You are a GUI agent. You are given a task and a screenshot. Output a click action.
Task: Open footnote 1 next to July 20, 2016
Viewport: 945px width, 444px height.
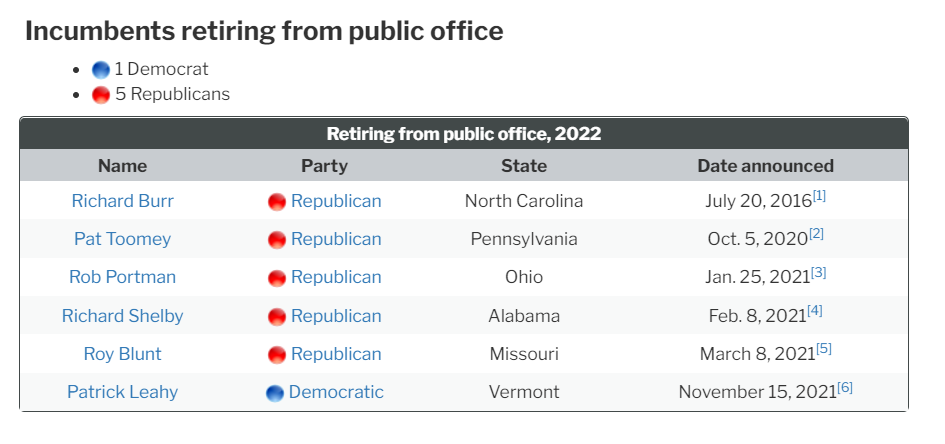[x=819, y=196]
